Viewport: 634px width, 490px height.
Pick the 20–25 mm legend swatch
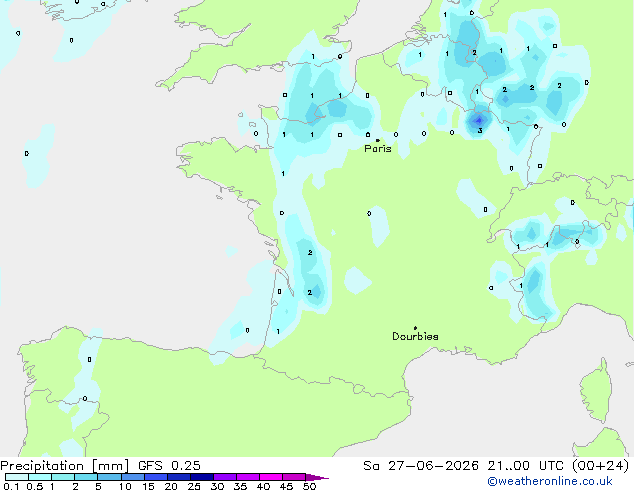pyautogui.click(x=178, y=477)
